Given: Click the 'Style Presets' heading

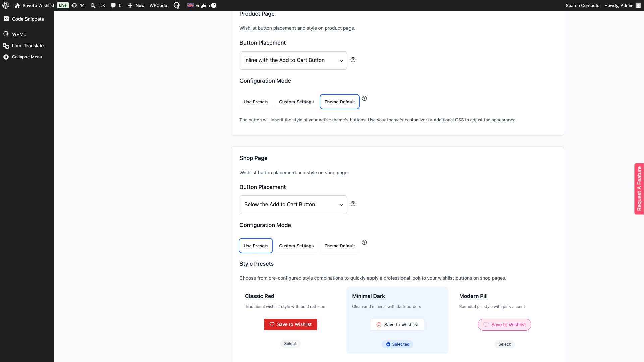Looking at the screenshot, I should 257,264.
